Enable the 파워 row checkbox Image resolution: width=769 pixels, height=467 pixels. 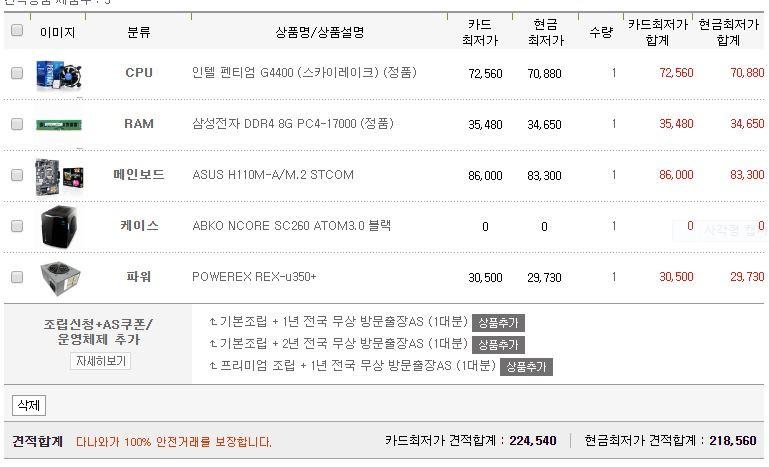pyautogui.click(x=17, y=277)
